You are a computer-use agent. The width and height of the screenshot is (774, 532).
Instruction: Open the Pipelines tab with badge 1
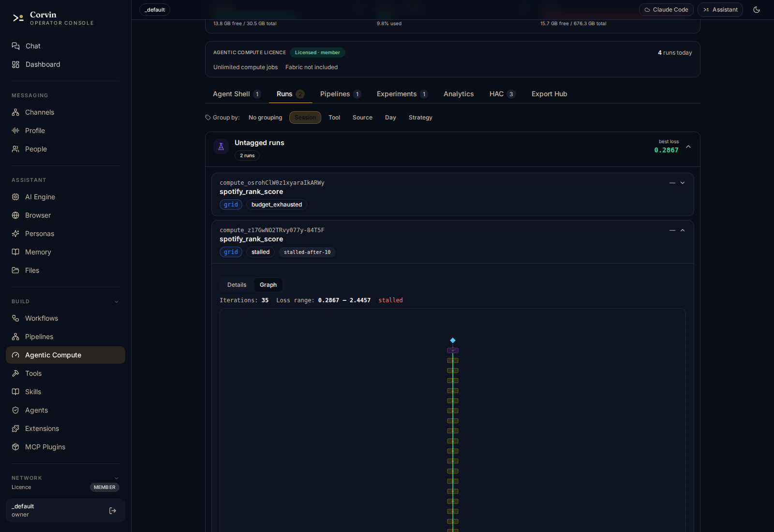tap(341, 94)
